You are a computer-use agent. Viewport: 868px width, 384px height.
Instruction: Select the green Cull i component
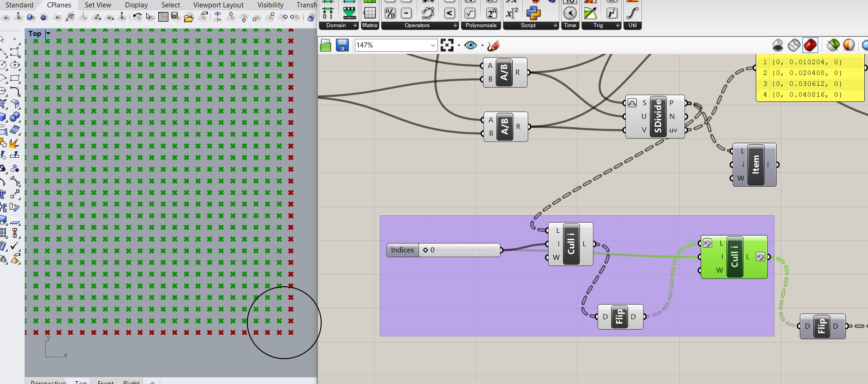(734, 257)
